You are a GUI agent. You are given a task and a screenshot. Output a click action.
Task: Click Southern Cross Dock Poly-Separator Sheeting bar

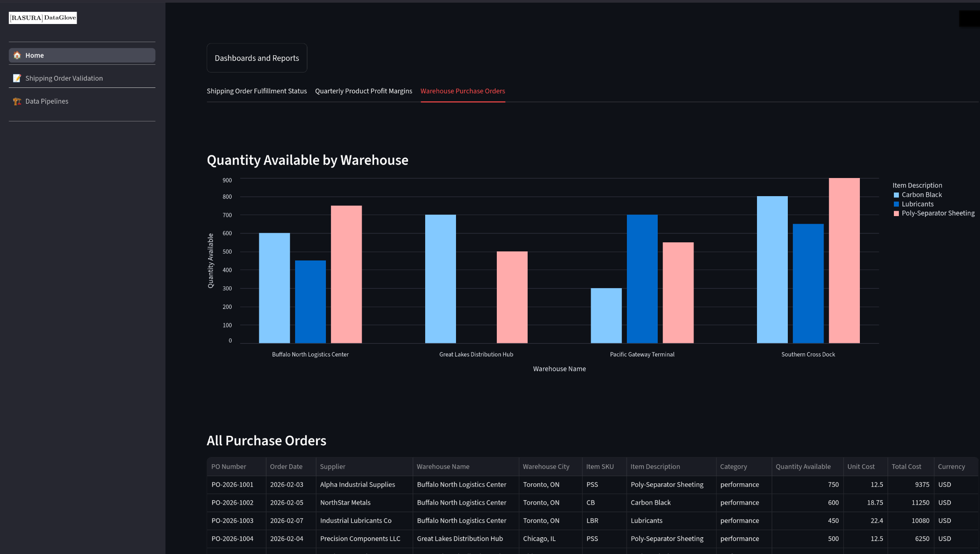(844, 260)
